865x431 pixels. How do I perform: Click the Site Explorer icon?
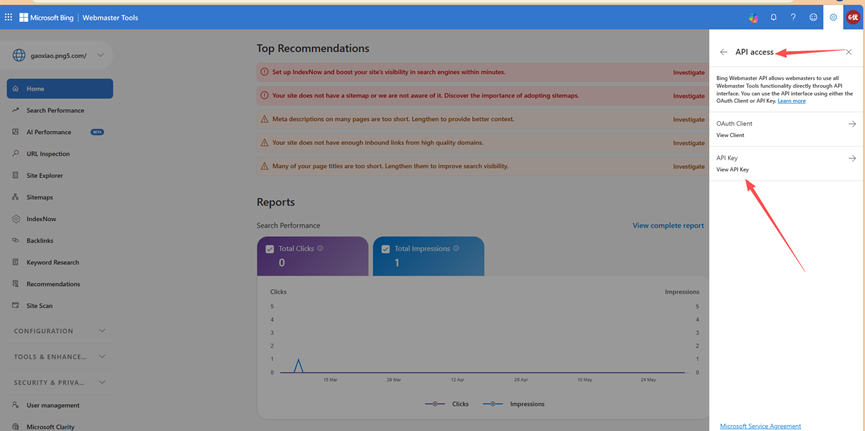pyautogui.click(x=15, y=175)
